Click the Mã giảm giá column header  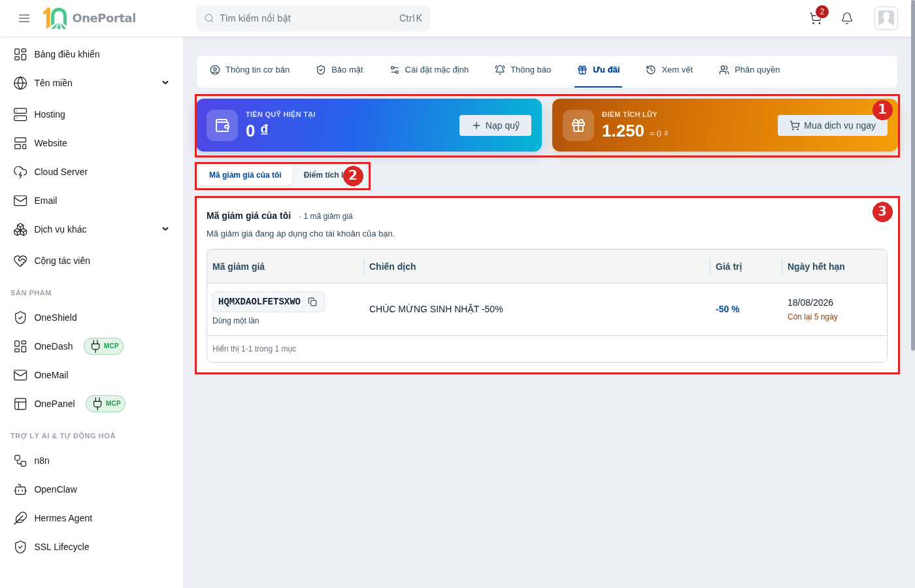pos(286,267)
